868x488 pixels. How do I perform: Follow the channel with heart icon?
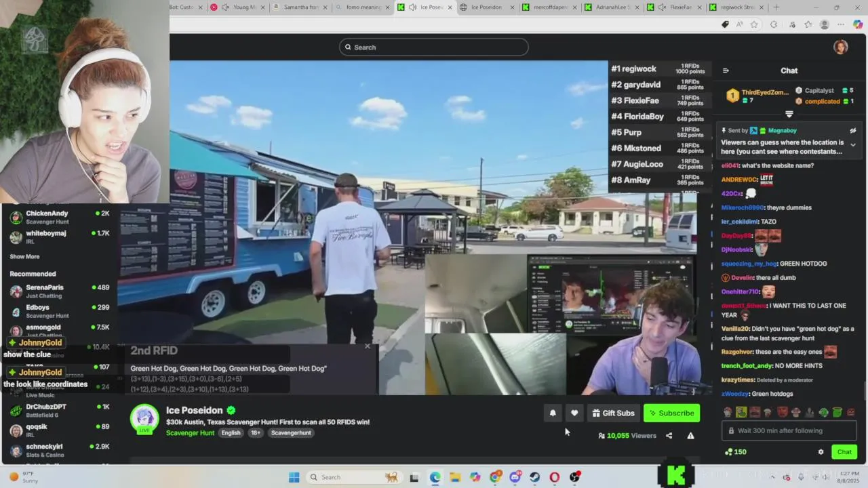574,413
